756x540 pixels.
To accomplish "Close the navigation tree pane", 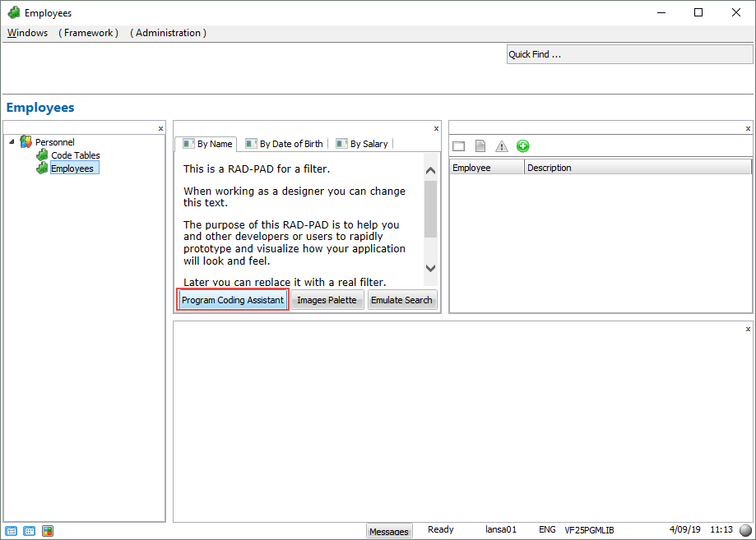I will tap(160, 128).
